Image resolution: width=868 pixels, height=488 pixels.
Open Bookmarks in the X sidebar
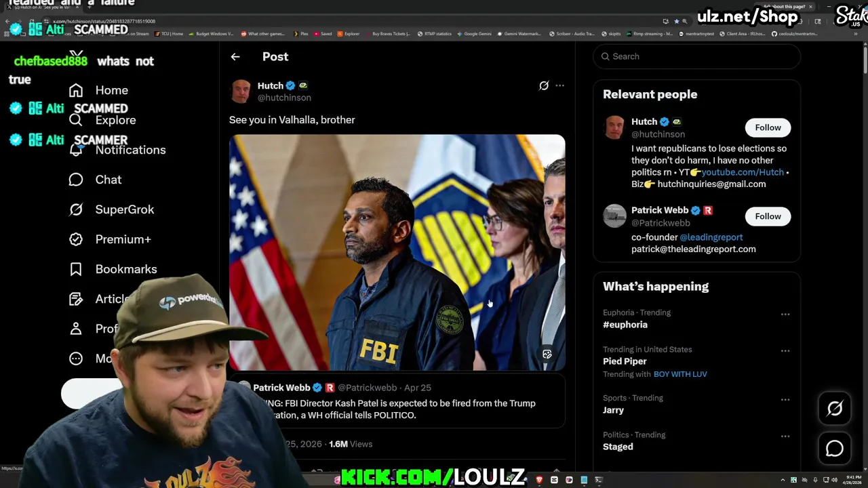click(x=126, y=269)
